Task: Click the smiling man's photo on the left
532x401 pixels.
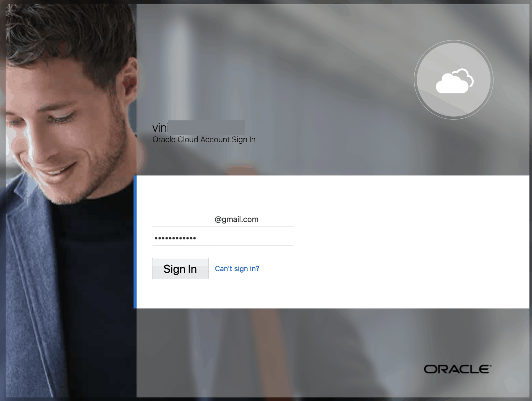Action: [66, 116]
